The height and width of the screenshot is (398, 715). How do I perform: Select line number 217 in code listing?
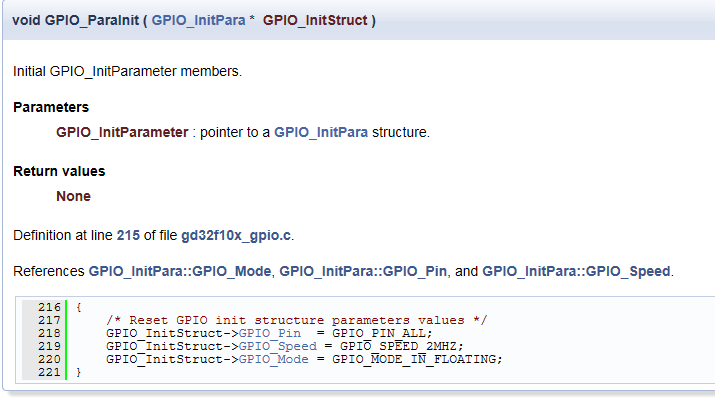coord(49,320)
